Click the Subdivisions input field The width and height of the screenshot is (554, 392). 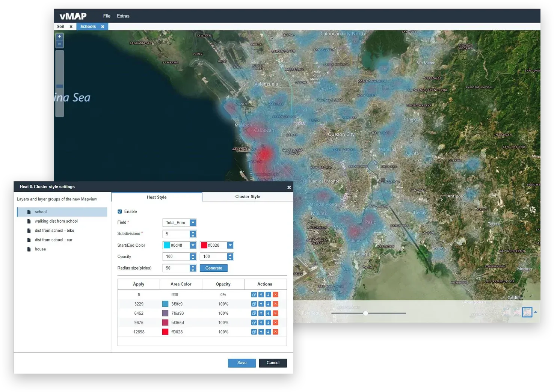(176, 234)
